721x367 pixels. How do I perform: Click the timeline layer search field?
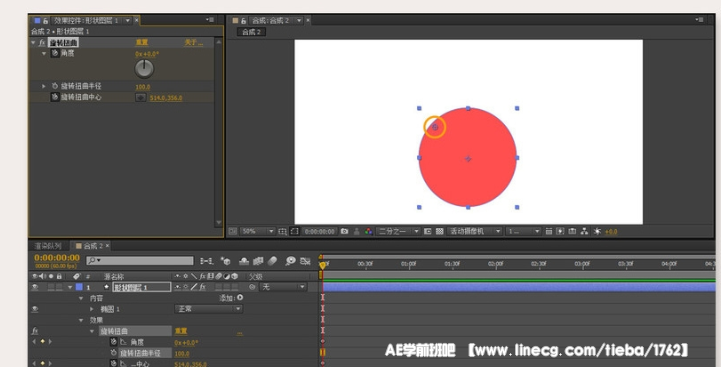click(x=140, y=261)
